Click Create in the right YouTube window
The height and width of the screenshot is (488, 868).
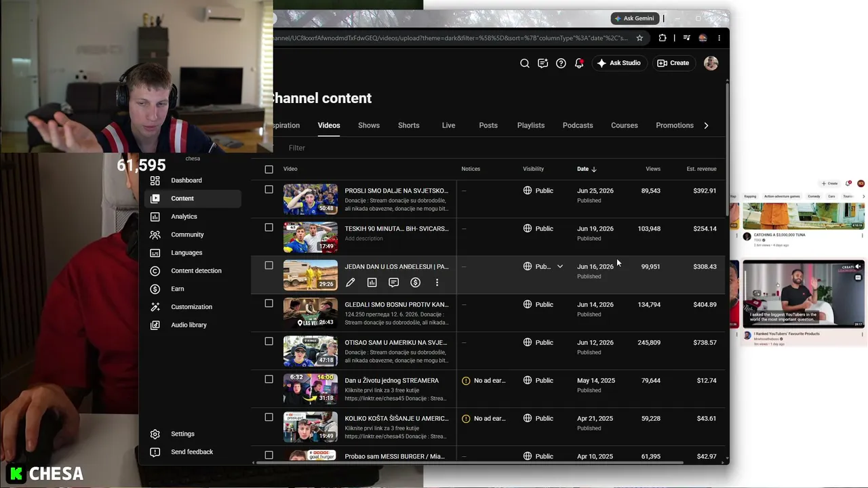point(829,184)
